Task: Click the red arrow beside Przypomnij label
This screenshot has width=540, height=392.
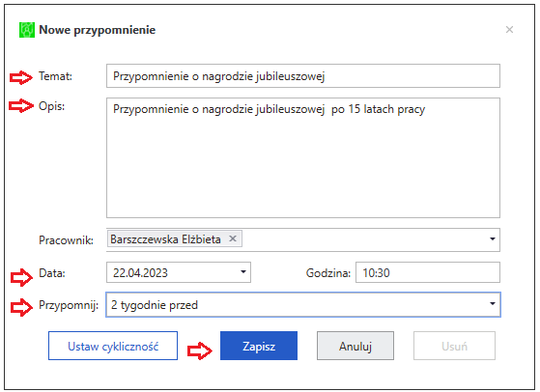Action: click(x=21, y=307)
